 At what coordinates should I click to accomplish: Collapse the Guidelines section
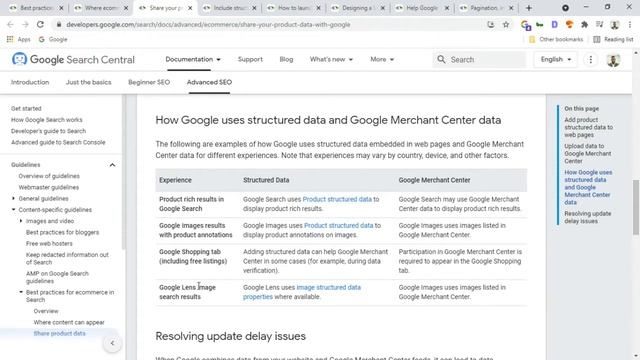(x=112, y=165)
